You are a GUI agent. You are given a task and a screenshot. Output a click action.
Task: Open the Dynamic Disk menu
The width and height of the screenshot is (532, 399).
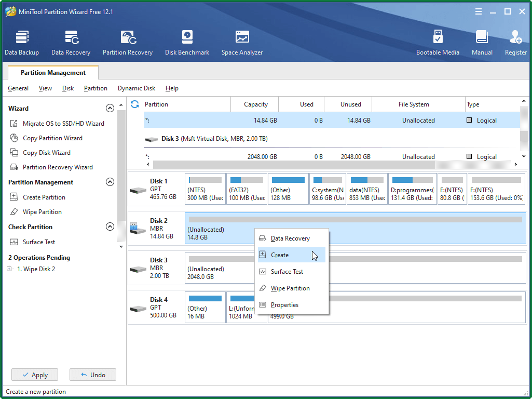pyautogui.click(x=137, y=88)
